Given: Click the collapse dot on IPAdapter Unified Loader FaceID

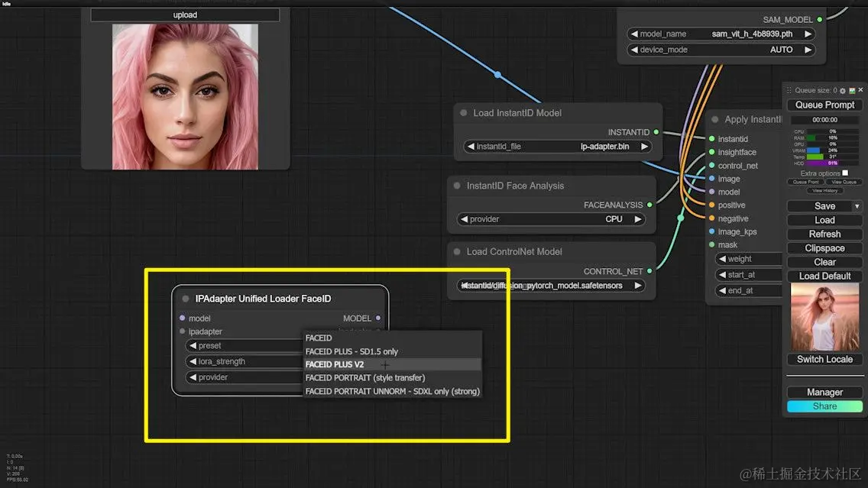Looking at the screenshot, I should [186, 299].
